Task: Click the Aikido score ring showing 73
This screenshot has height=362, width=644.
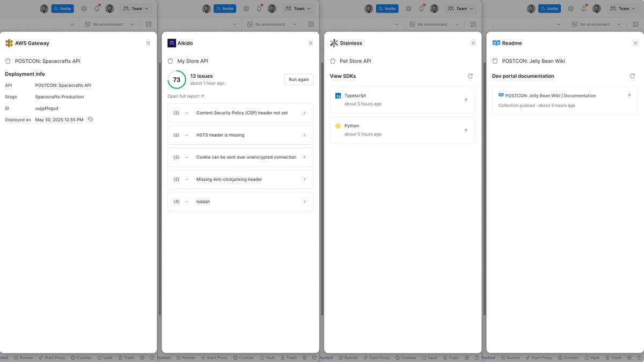Action: pos(177,79)
